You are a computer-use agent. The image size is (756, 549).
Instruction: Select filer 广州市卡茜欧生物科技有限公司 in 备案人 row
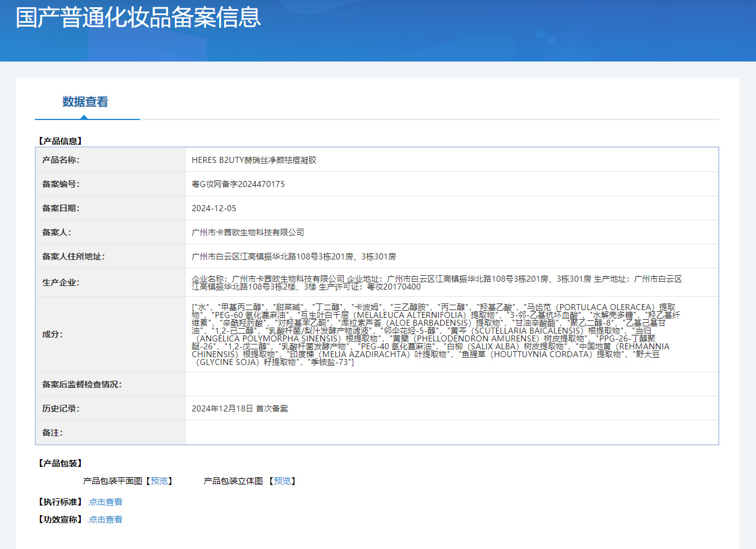point(248,232)
